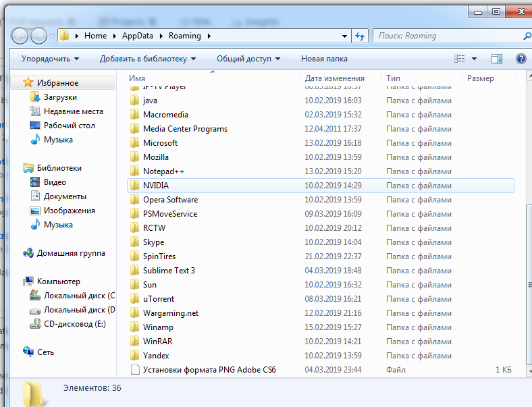Screen dimensions: 532x407
Task: Select the Winamp folder icon
Action: tap(135, 327)
